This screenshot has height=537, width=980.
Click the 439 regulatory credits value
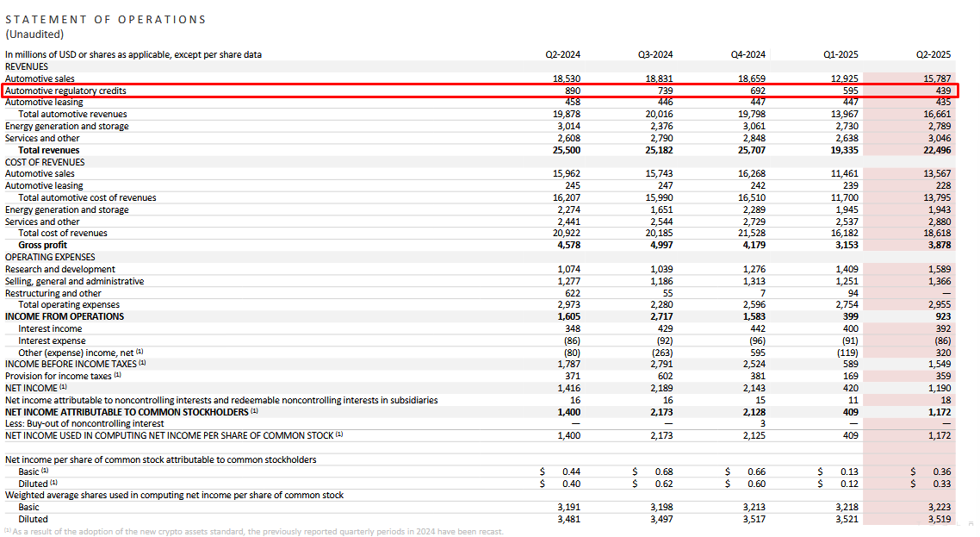click(x=943, y=91)
